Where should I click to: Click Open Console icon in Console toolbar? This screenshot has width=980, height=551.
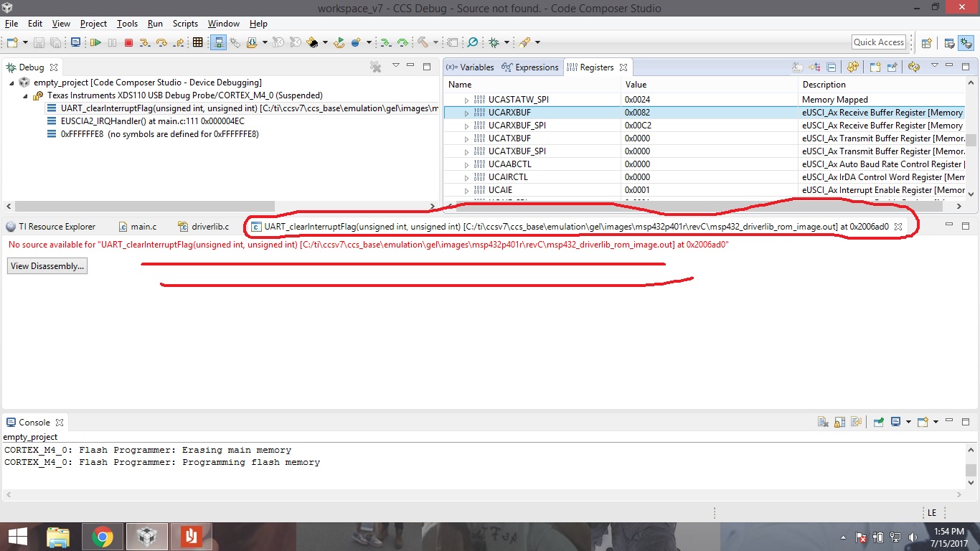point(923,422)
